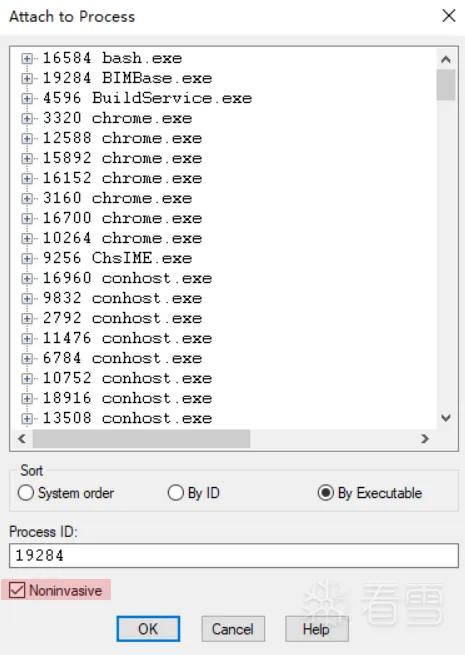Expand the 16584 bash.exe tree node

(x=27, y=58)
